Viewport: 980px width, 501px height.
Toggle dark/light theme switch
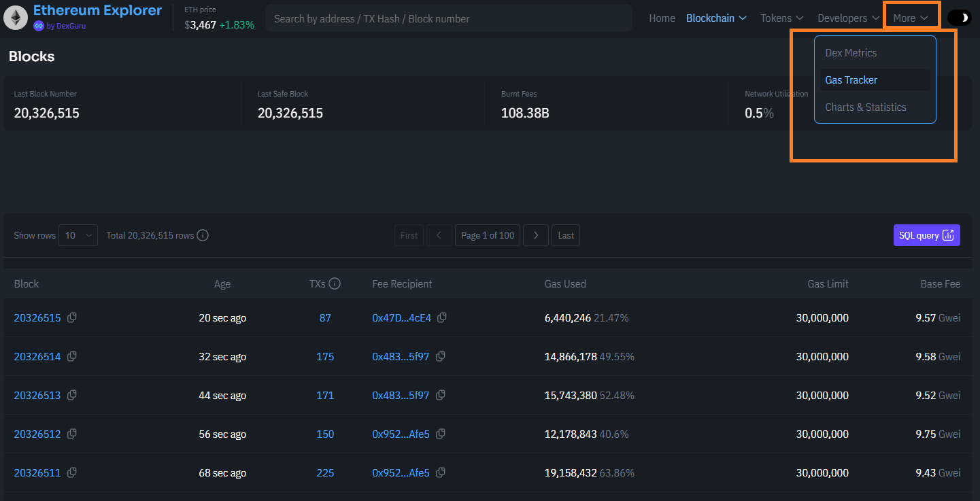coord(960,18)
